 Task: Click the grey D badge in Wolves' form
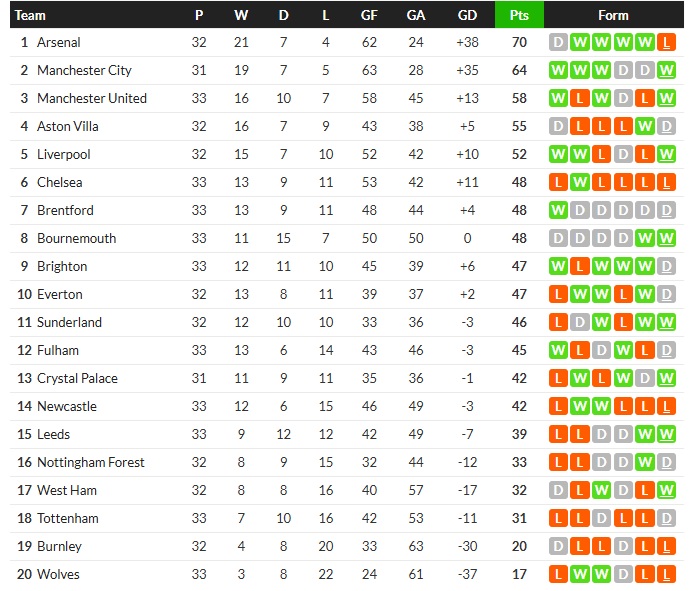[x=624, y=575]
